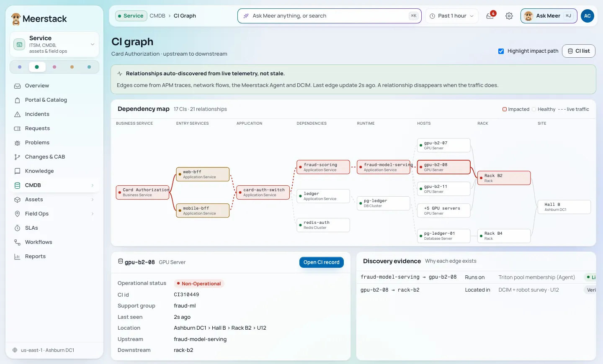Click the Service breadcrumb pill

pos(131,16)
